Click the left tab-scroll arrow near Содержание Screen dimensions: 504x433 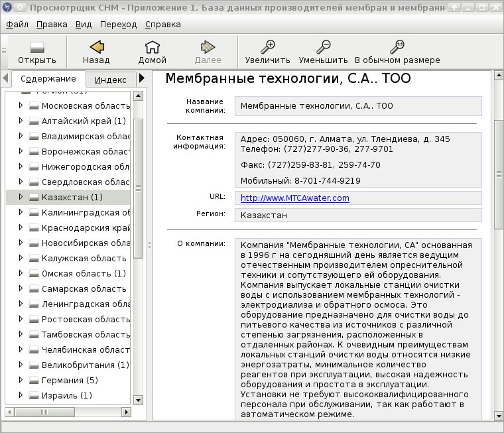(5, 78)
